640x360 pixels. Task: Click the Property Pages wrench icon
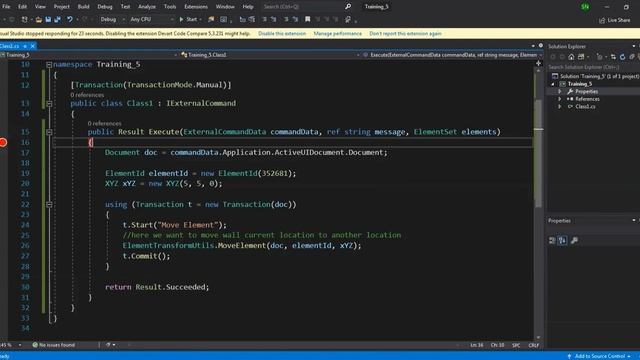(574, 240)
